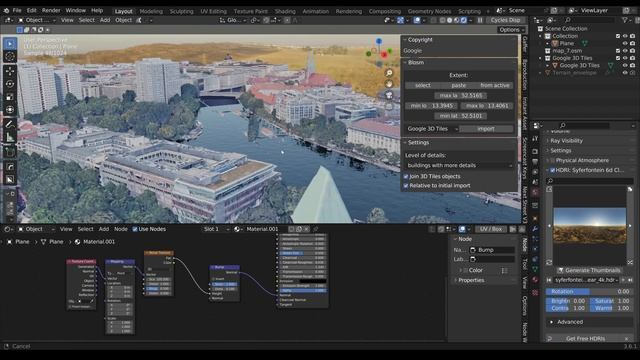Image resolution: width=640 pixels, height=360 pixels.
Task: Click the Contrast value slider
Action: point(567,308)
